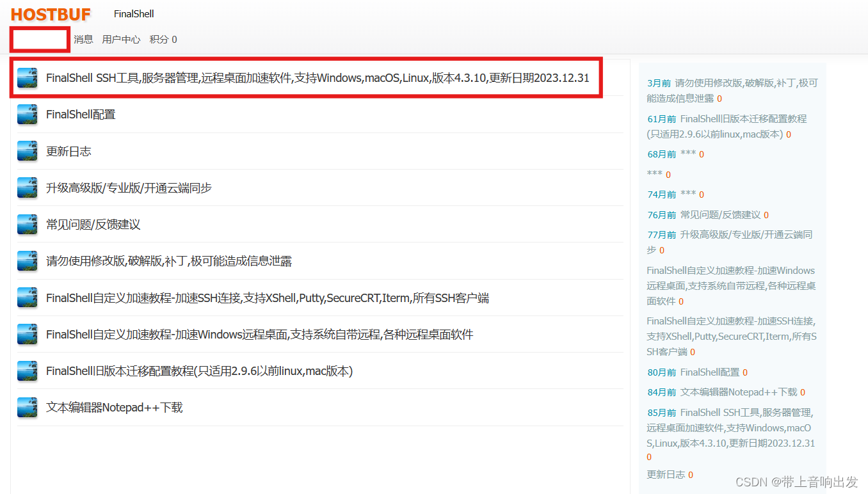Click the topic icon beside the FinalShell SSH工具 thread
The height and width of the screenshot is (494, 868).
(x=27, y=77)
